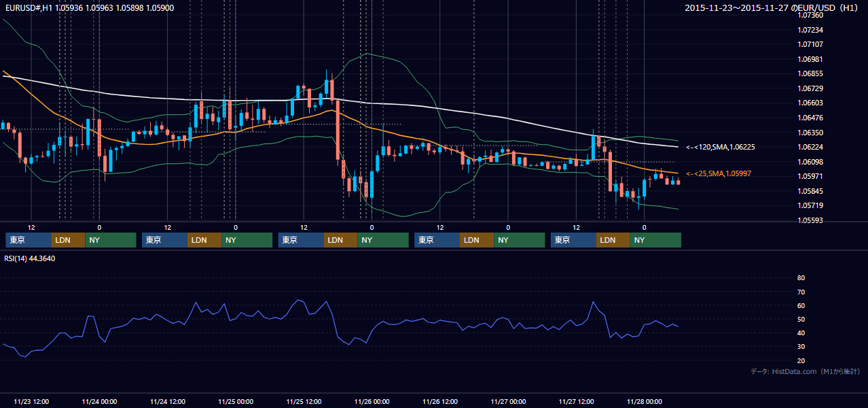Viewport: 868px width, 408px height.
Task: Click the 11/23 12:00 date label
Action: (31, 401)
